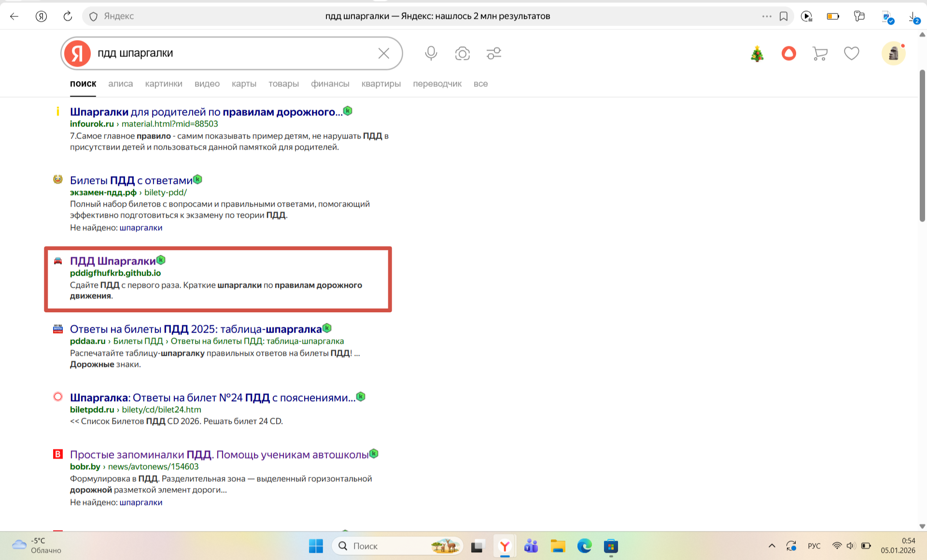
Task: Open search settings sliders icon
Action: pyautogui.click(x=494, y=53)
